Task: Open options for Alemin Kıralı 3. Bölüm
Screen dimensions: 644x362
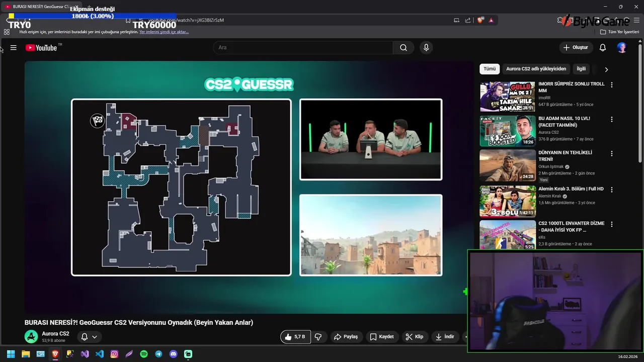Action: click(612, 190)
